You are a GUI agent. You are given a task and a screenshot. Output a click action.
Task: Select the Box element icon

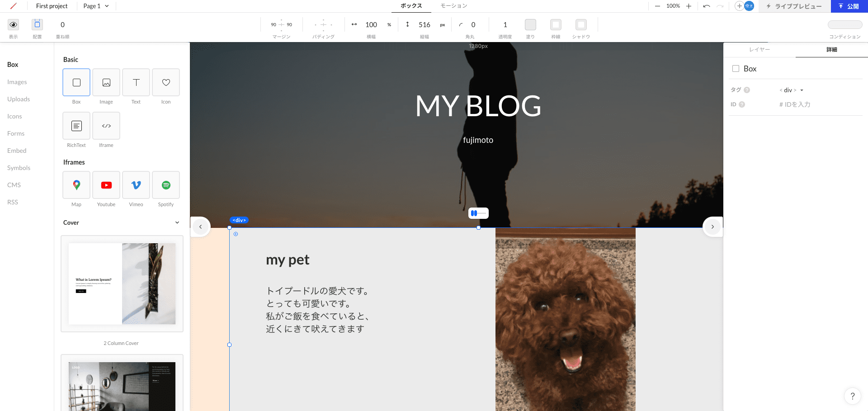pos(76,83)
